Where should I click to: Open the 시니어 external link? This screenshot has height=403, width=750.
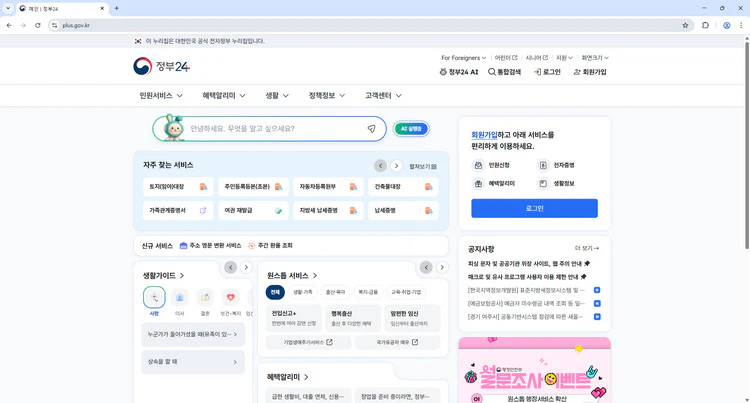pyautogui.click(x=537, y=58)
